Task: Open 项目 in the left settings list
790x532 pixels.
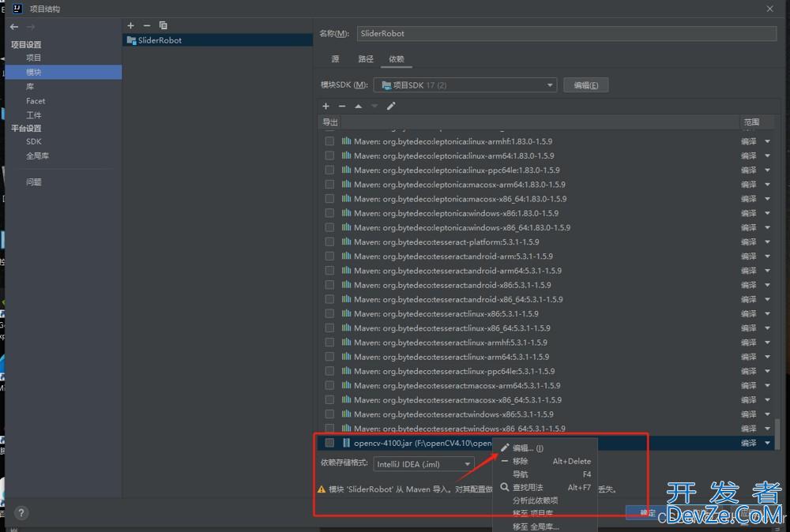Action: pyautogui.click(x=34, y=58)
